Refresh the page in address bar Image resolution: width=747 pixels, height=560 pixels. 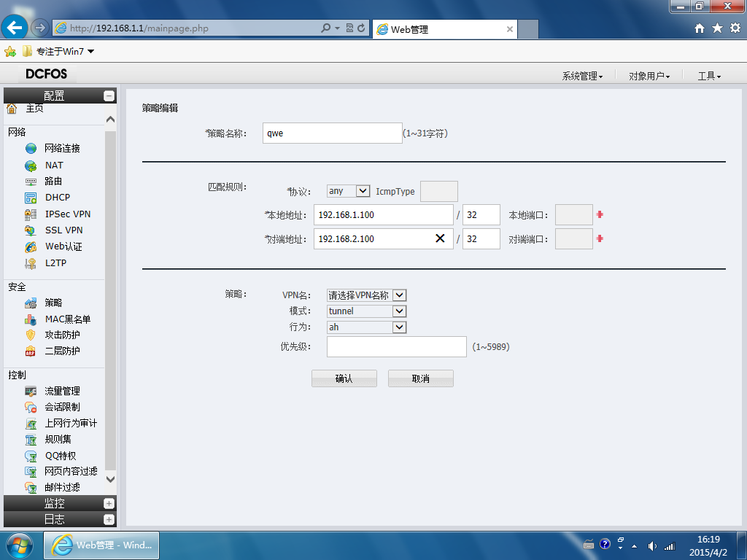361,28
